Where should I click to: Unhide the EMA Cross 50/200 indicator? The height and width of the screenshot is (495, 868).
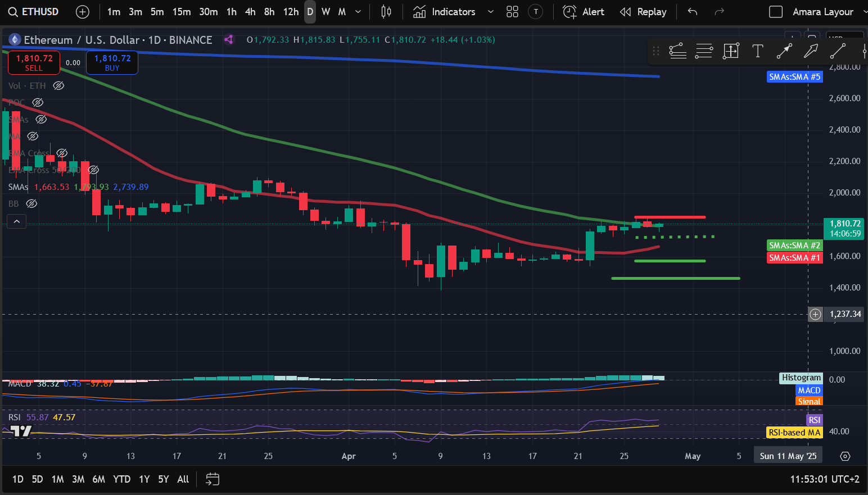[x=94, y=170]
